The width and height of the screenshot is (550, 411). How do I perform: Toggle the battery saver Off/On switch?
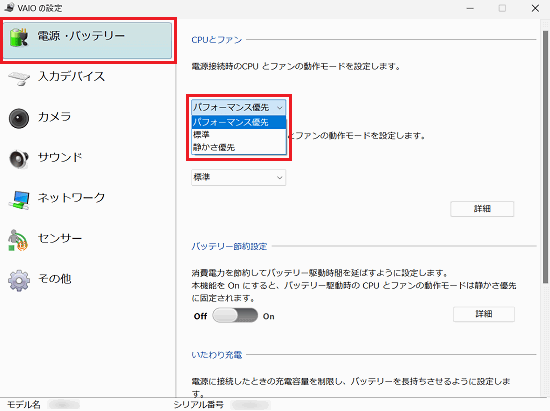click(235, 316)
